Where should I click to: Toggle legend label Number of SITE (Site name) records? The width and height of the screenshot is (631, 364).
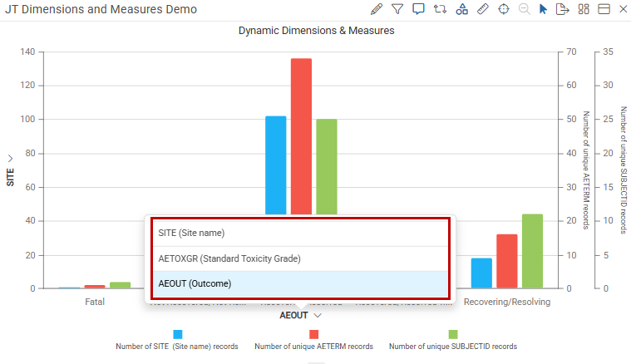point(177,347)
